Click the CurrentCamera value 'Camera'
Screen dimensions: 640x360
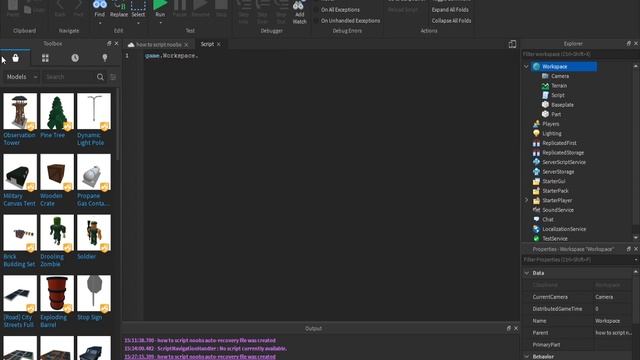tap(604, 297)
